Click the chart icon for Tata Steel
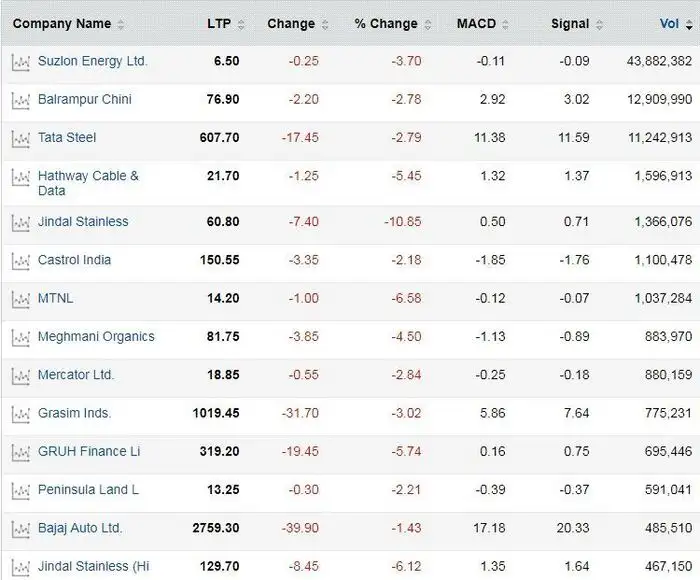Image resolution: width=700 pixels, height=580 pixels. [20, 138]
